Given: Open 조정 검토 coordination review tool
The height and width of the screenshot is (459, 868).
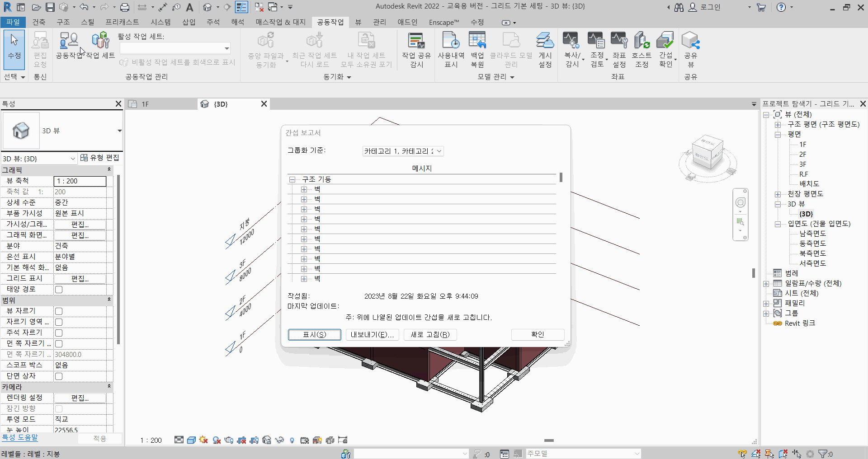Looking at the screenshot, I should 597,50.
